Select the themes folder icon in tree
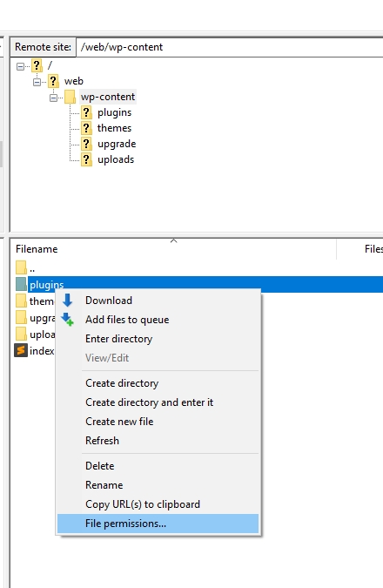The height and width of the screenshot is (588, 383). pyautogui.click(x=86, y=128)
